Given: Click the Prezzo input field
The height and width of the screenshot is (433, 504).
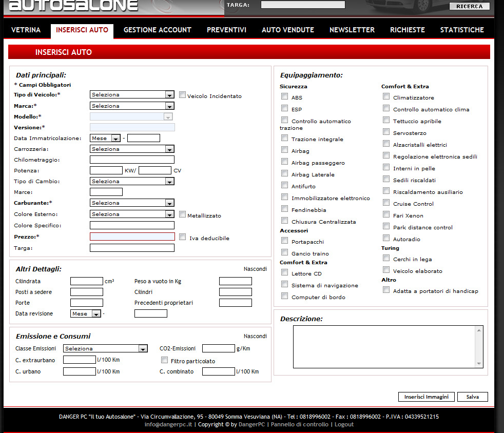Looking at the screenshot, I should 132,237.
